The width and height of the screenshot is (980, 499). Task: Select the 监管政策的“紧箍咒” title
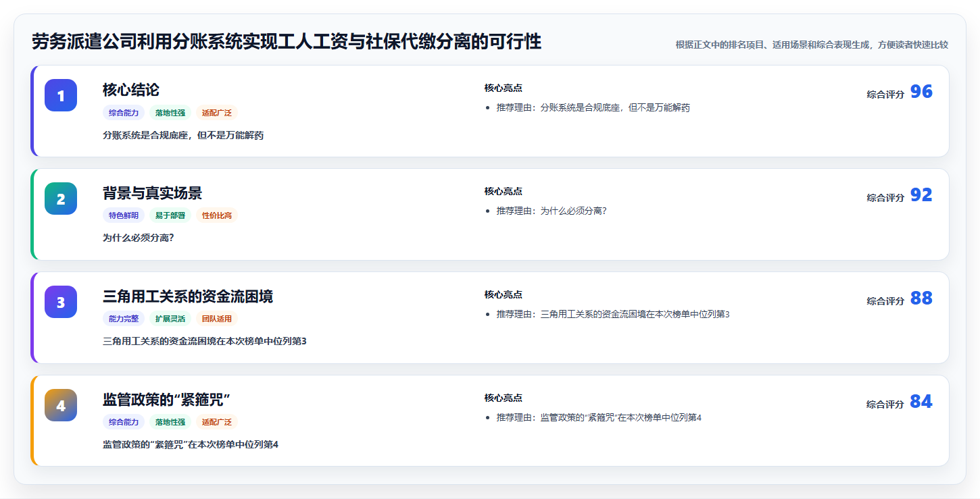tap(167, 400)
